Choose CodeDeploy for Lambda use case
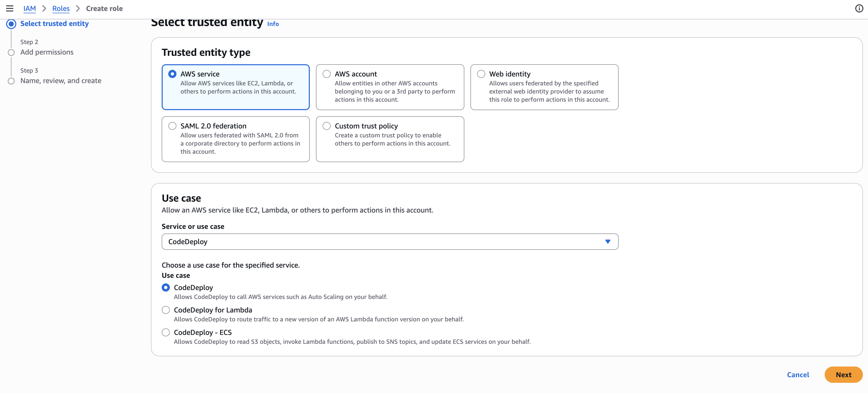Screen dimensions: 868x393 [165, 310]
